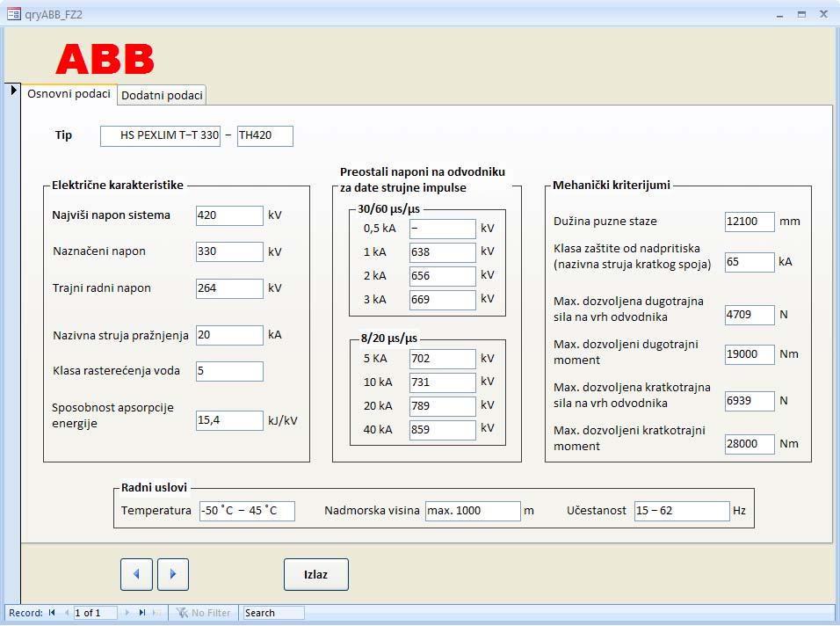Viewport: 840px width, 626px height.
Task: Click the Izlaz button
Action: [316, 574]
